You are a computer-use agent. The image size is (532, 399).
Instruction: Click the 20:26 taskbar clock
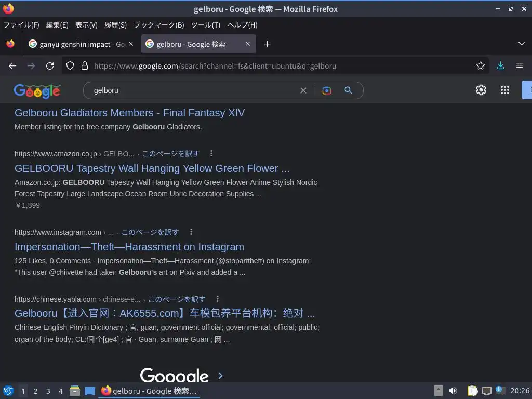[520, 391]
